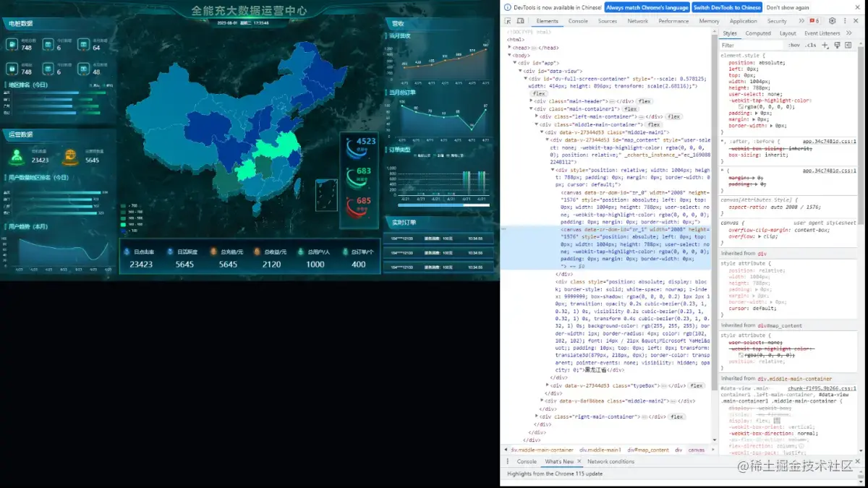Click the charger icon beside 48
This screenshot has width=868, height=488.
click(x=84, y=69)
